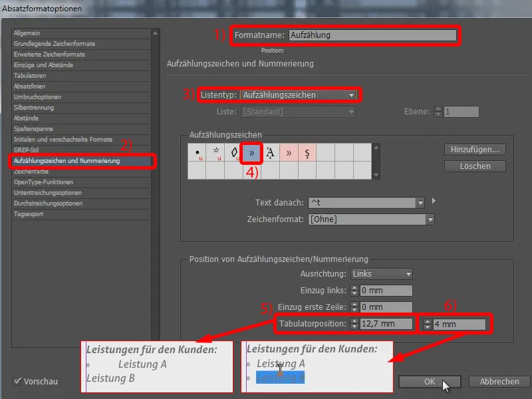Click the Einzug links value field
This screenshot has height=399, width=532.
(386, 291)
